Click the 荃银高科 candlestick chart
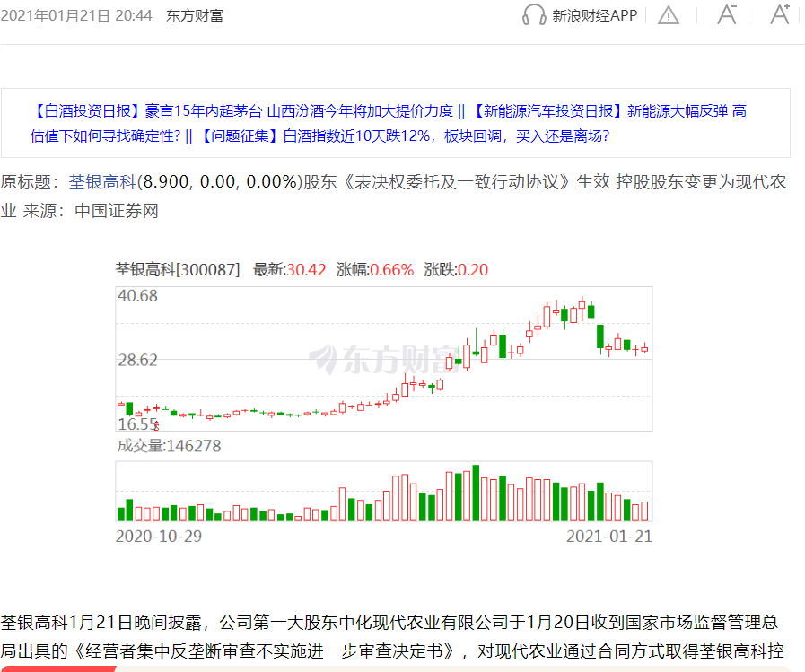This screenshot has height=672, width=805. coord(384,359)
